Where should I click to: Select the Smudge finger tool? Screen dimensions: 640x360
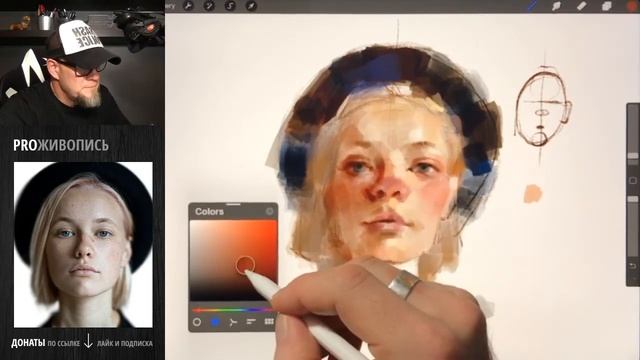(x=556, y=6)
